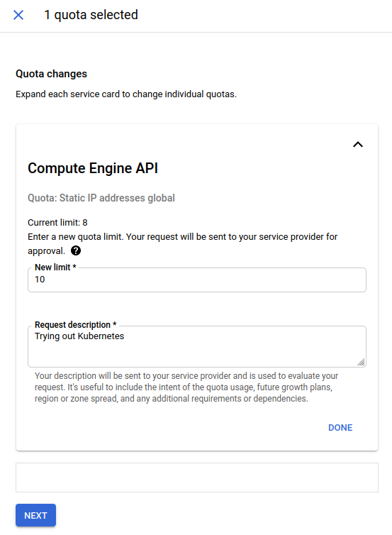Click the "Expand each service card" instruction text

126,94
